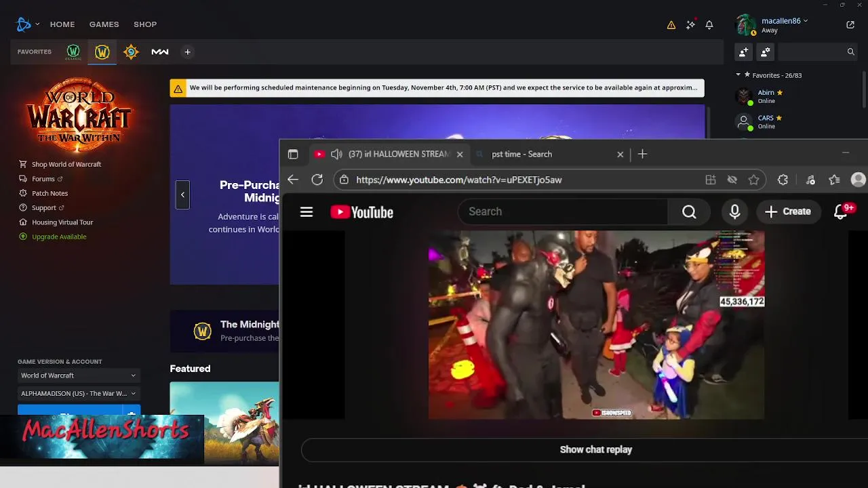Open Battle.net HOME tab
868x488 pixels.
tap(62, 24)
